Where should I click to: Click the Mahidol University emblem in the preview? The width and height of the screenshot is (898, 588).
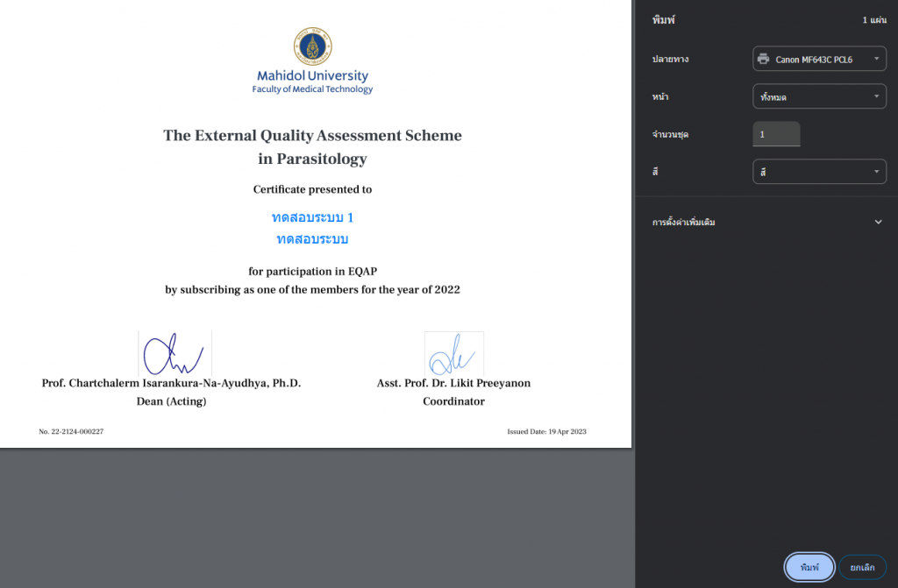click(312, 46)
